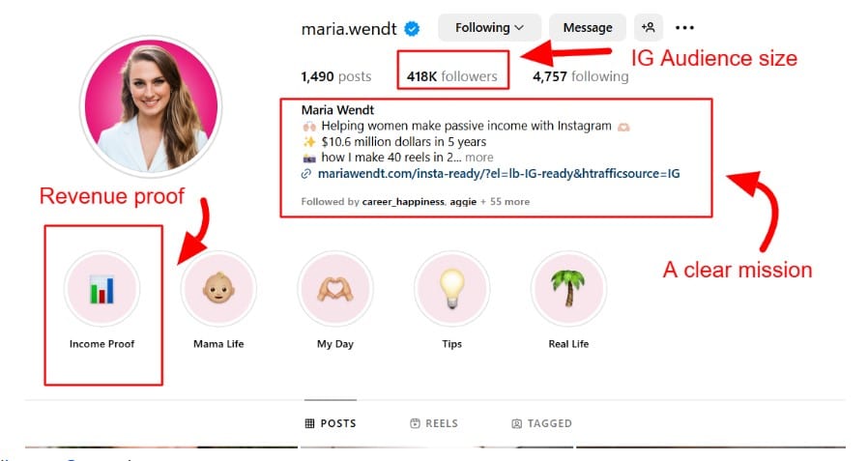
Task: Open mutual follower career_happiness profile
Action: tap(403, 202)
